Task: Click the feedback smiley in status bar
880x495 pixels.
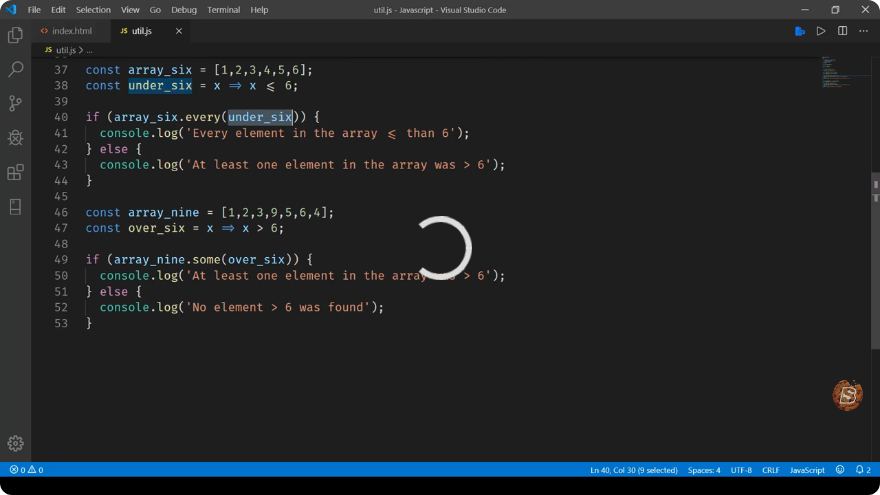Action: [x=840, y=470]
